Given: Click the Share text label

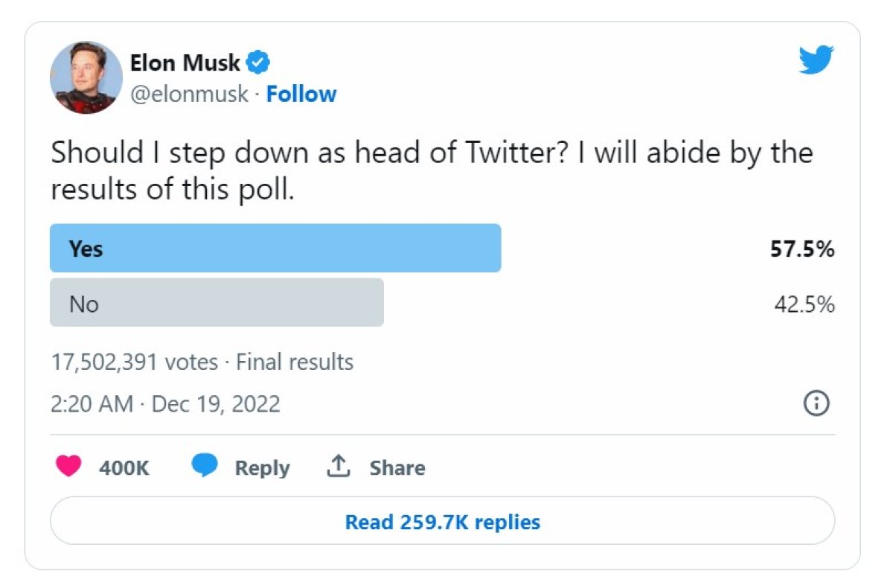Looking at the screenshot, I should (x=397, y=468).
